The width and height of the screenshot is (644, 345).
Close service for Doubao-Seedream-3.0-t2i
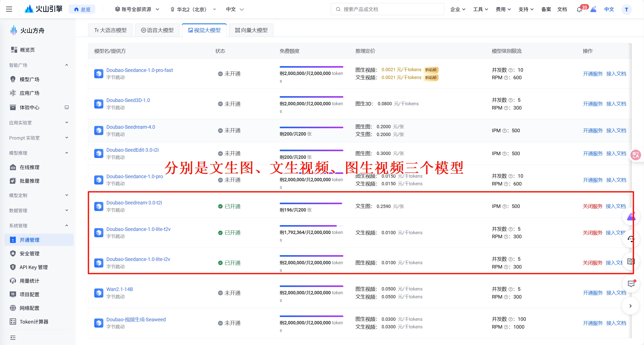coord(592,206)
